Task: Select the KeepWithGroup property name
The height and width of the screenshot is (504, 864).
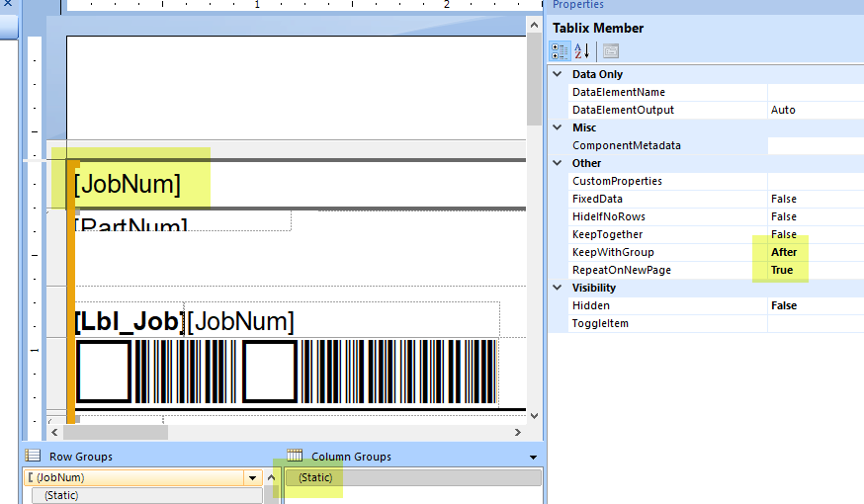Action: 613,252
